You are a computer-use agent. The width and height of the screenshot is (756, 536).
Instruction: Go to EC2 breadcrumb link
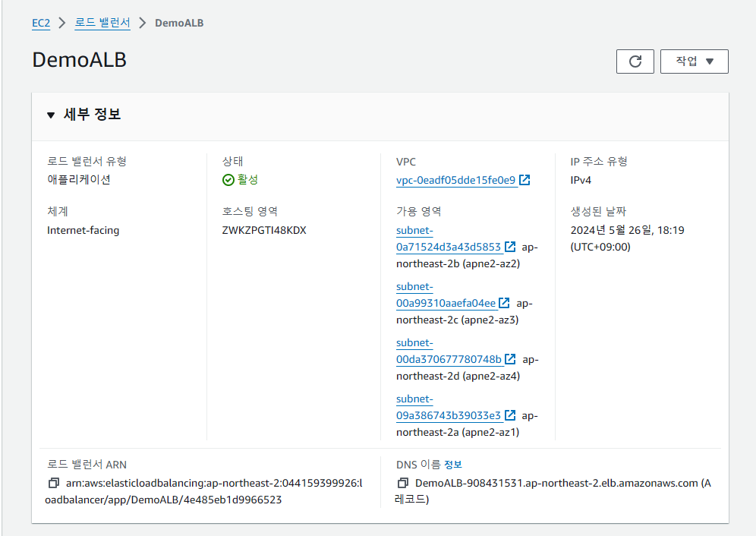(x=41, y=23)
